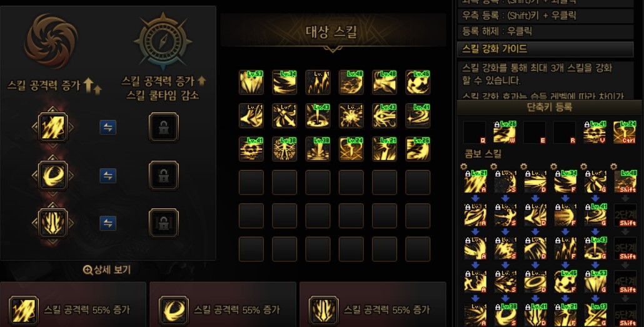Toggle swap arrows beside the claw skill
644x327 pixels.
pos(108,223)
